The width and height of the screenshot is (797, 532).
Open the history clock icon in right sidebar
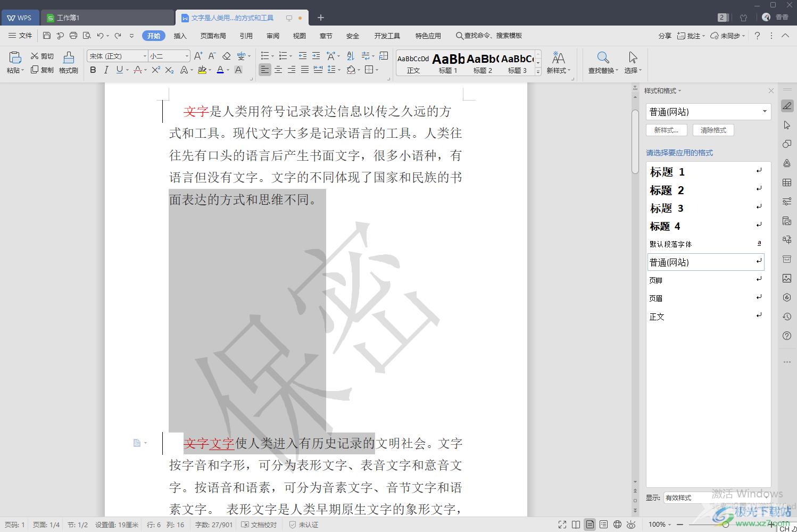[787, 317]
